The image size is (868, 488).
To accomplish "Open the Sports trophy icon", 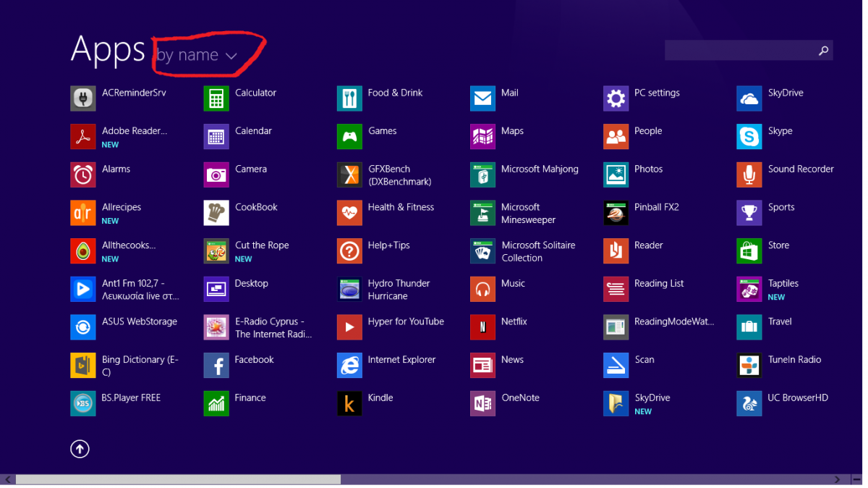I will click(x=749, y=213).
